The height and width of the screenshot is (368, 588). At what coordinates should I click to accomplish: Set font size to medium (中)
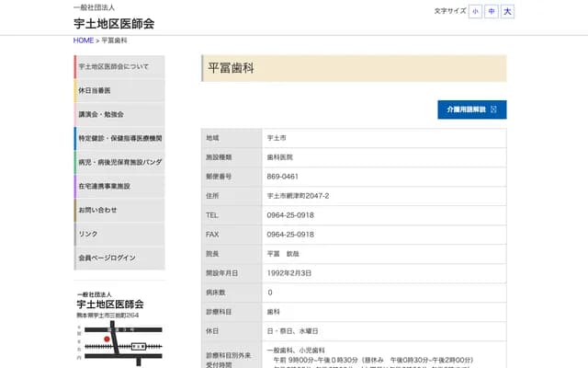(x=492, y=11)
